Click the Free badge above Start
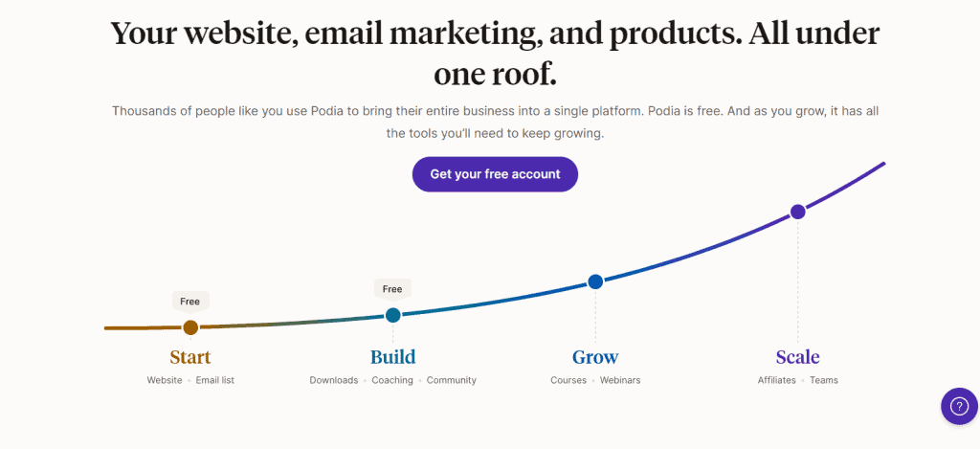980x449 pixels. click(x=190, y=302)
